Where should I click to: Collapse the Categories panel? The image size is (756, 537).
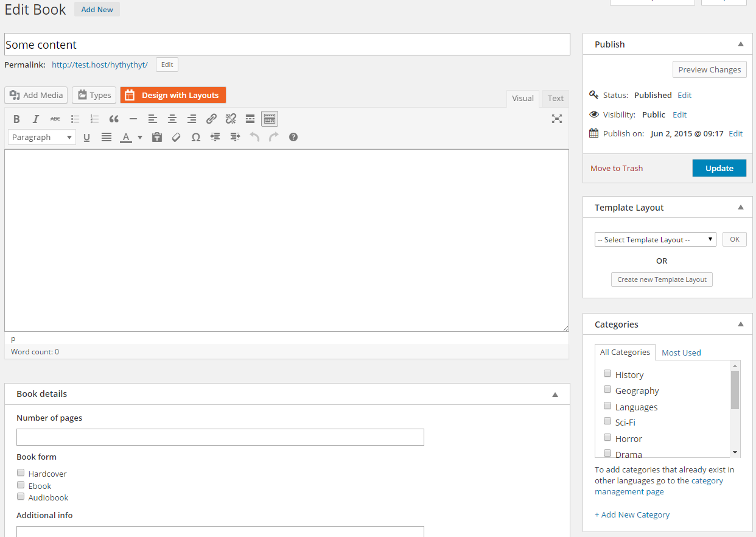tap(741, 324)
